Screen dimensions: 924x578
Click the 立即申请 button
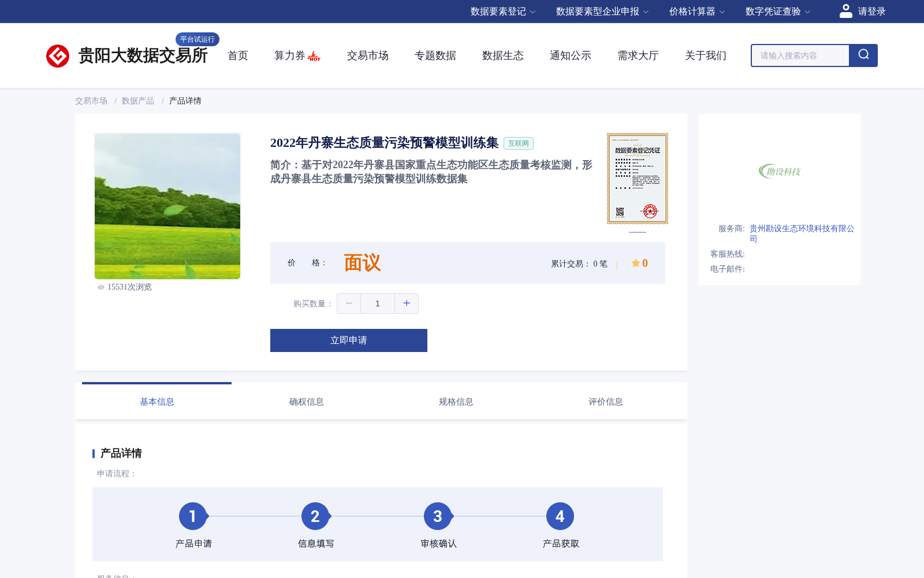point(349,340)
